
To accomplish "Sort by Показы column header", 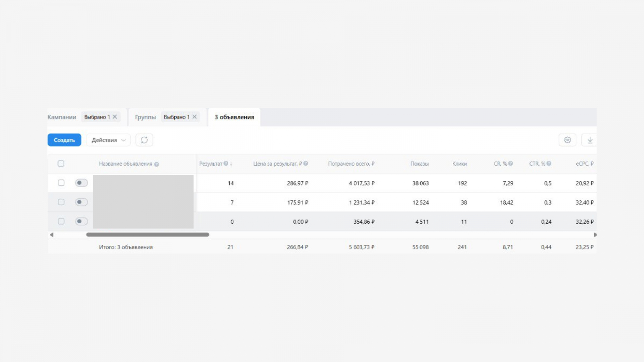I will [419, 164].
